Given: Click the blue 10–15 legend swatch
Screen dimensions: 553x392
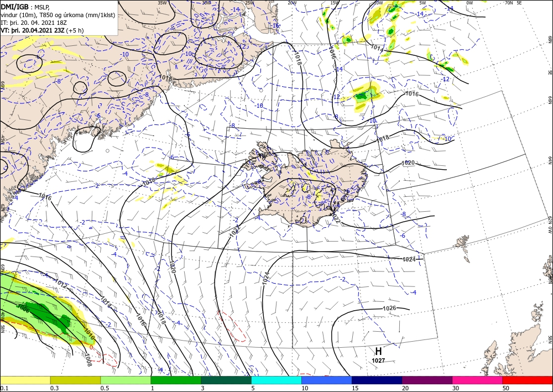Looking at the screenshot, I should pos(327,380).
